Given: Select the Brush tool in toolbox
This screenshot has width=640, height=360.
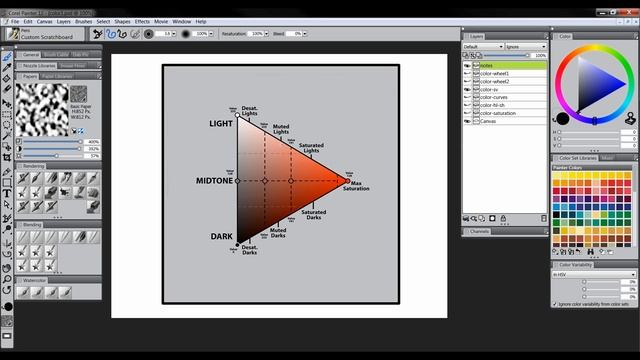Looking at the screenshot, I should pyautogui.click(x=7, y=58).
